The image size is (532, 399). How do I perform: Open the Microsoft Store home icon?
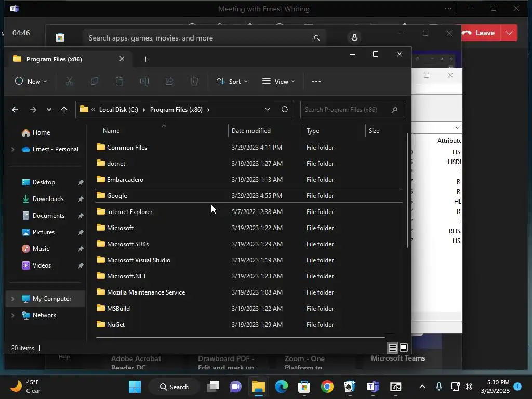[60, 37]
